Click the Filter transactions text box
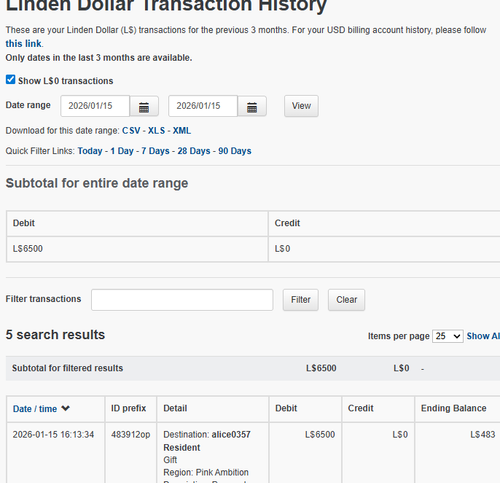Image resolution: width=500 pixels, height=483 pixels. pyautogui.click(x=182, y=300)
